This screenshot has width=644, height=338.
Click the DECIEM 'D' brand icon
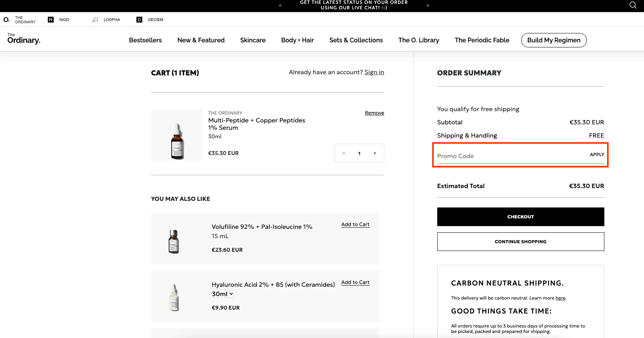click(x=139, y=19)
